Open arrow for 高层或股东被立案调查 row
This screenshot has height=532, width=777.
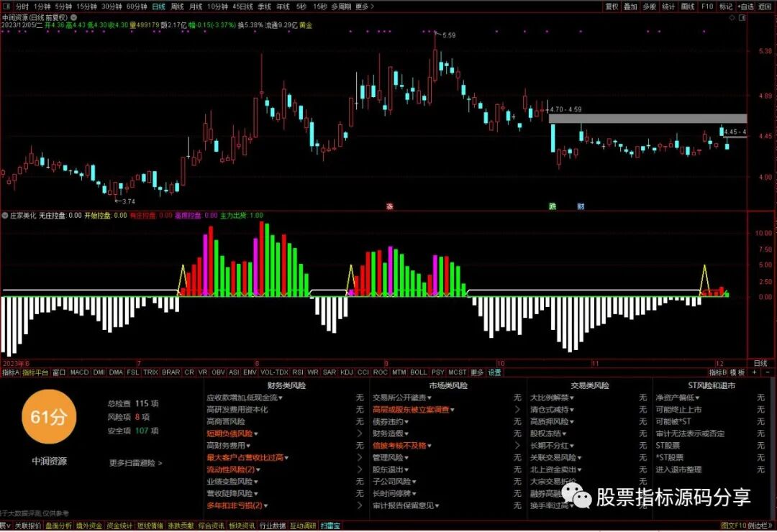[x=517, y=410]
